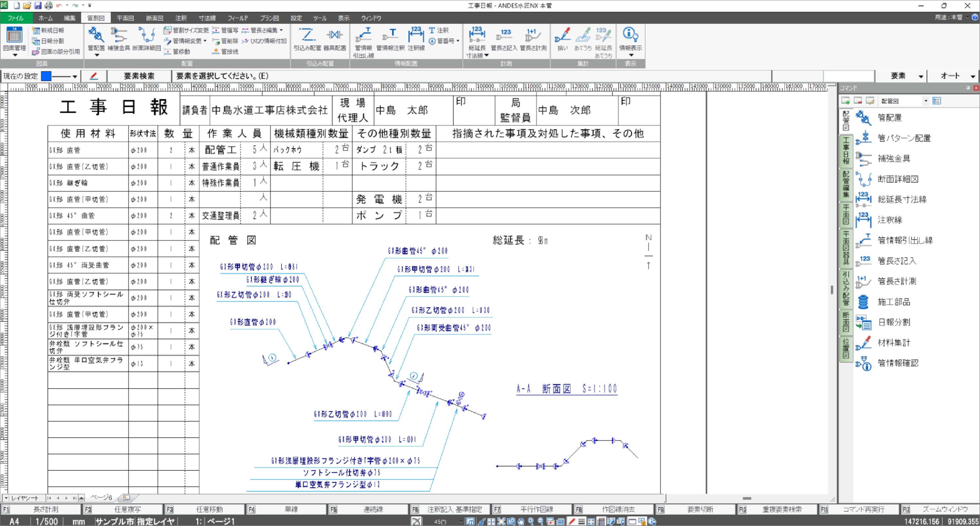
Task: Click 管情報確認 in the command panel
Action: [887, 363]
